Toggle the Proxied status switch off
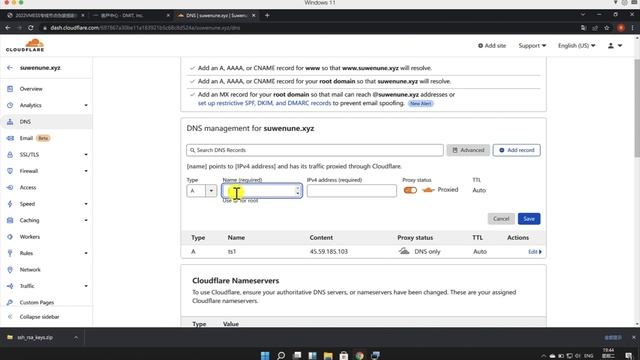Viewport: 640px width, 360px height. [x=410, y=190]
